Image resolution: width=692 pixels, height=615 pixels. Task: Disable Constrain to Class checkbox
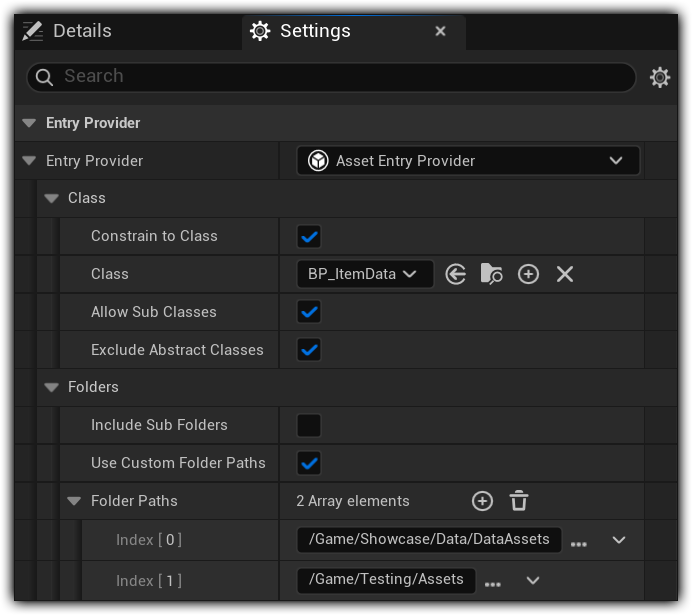[309, 237]
